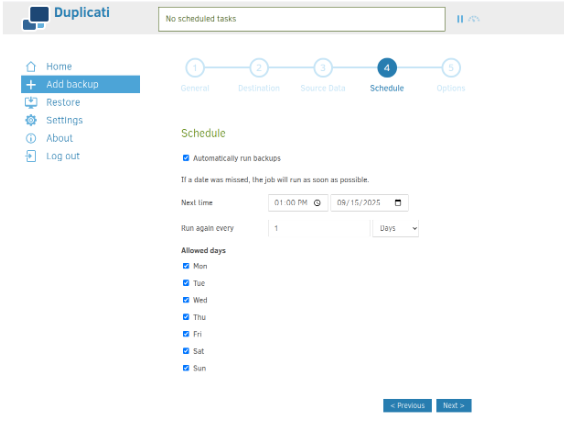Go to step 1 General
564x424 pixels.
pyautogui.click(x=195, y=68)
